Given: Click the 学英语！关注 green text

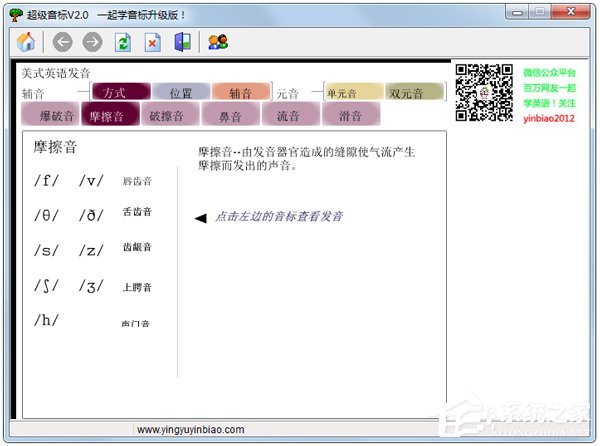Looking at the screenshot, I should 549,103.
